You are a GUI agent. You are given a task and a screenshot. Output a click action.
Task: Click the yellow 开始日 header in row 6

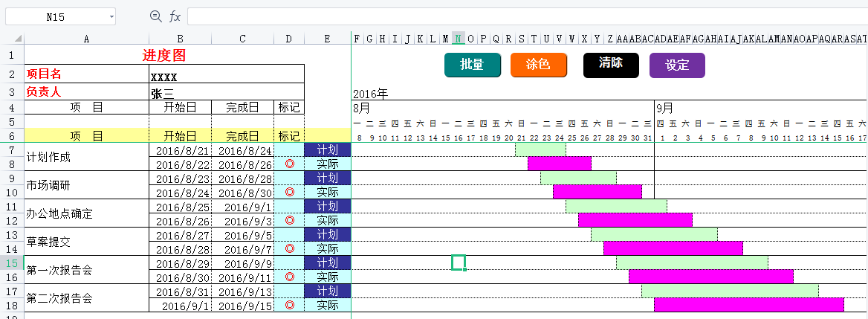181,135
